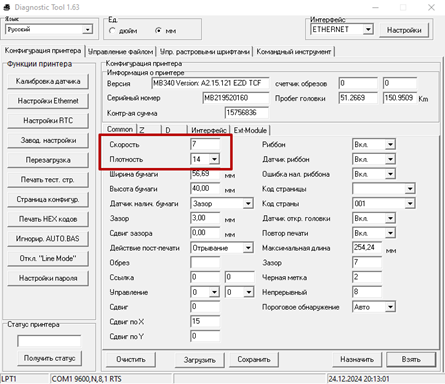Click the Перезагрузка button
Image resolution: width=445 pixels, height=384 pixels.
pyautogui.click(x=48, y=160)
